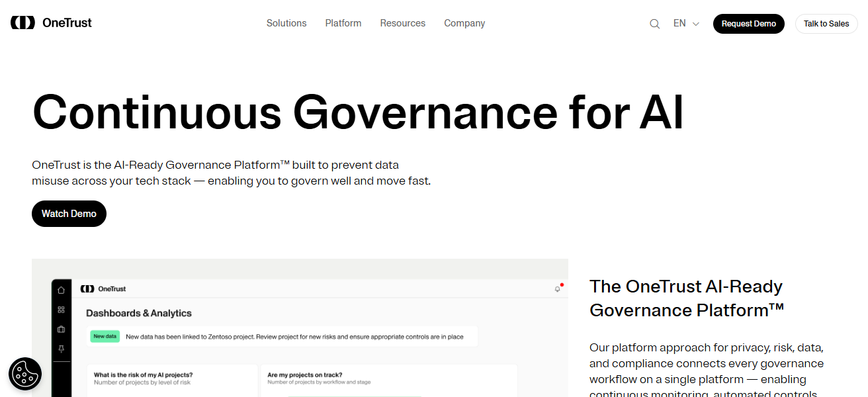Click 'Number of projects by level of risk' text
This screenshot has width=868, height=397.
pos(144,382)
